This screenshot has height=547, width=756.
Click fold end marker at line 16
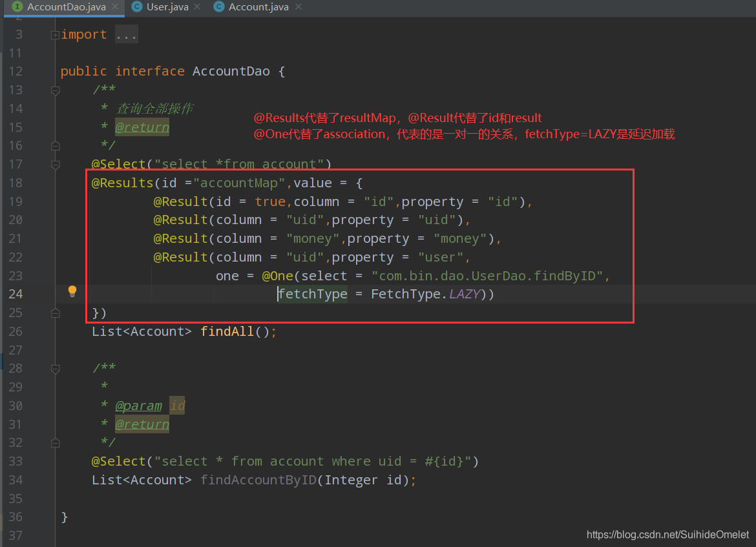55,145
